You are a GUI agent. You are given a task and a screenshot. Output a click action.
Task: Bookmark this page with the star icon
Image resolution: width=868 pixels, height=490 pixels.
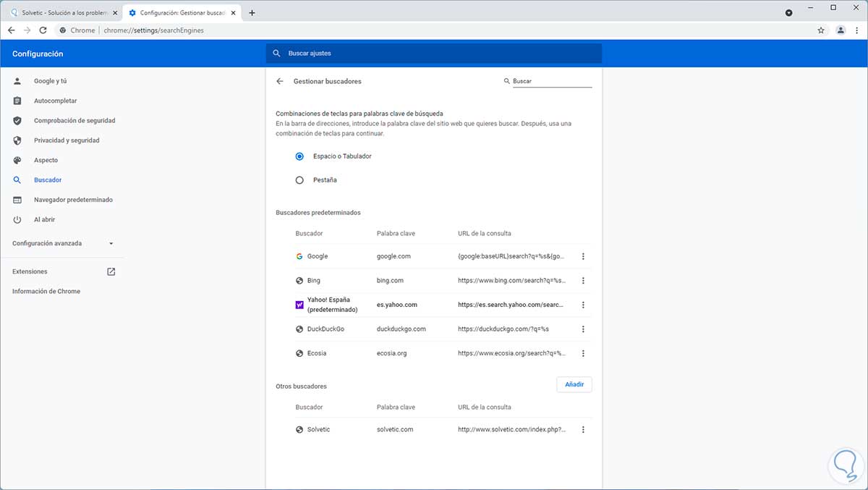click(x=821, y=30)
